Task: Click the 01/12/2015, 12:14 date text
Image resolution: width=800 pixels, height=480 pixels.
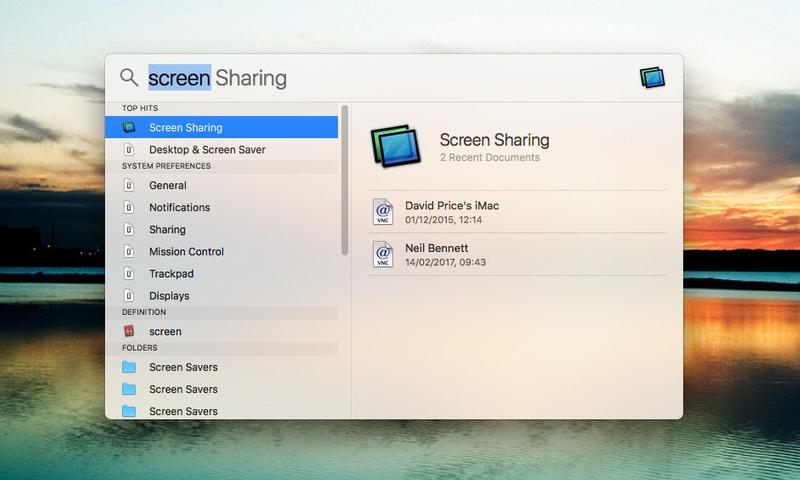Action: click(443, 220)
